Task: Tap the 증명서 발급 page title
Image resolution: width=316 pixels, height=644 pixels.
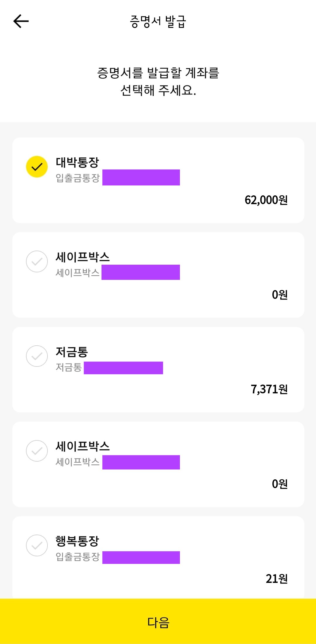Action: pos(158,22)
